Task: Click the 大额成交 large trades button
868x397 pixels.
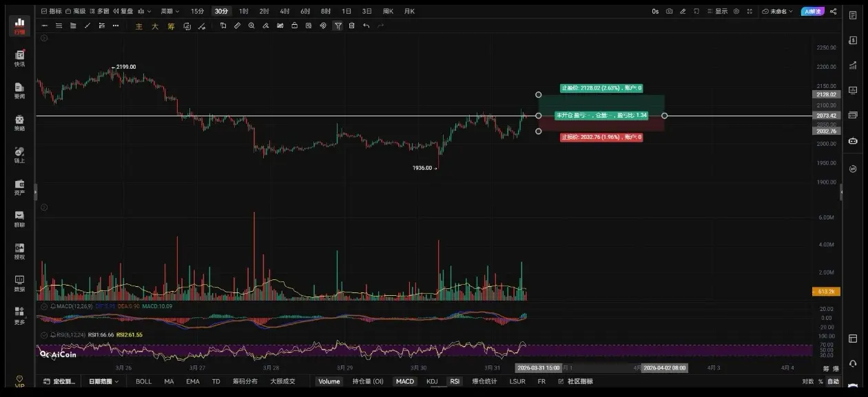Action: tap(282, 381)
